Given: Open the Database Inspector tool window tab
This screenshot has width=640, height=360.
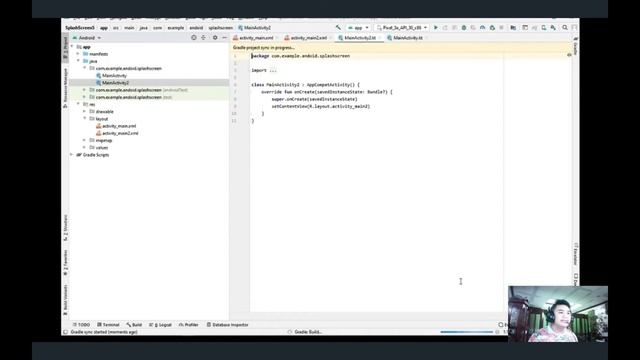Looking at the screenshot, I should pyautogui.click(x=227, y=325).
